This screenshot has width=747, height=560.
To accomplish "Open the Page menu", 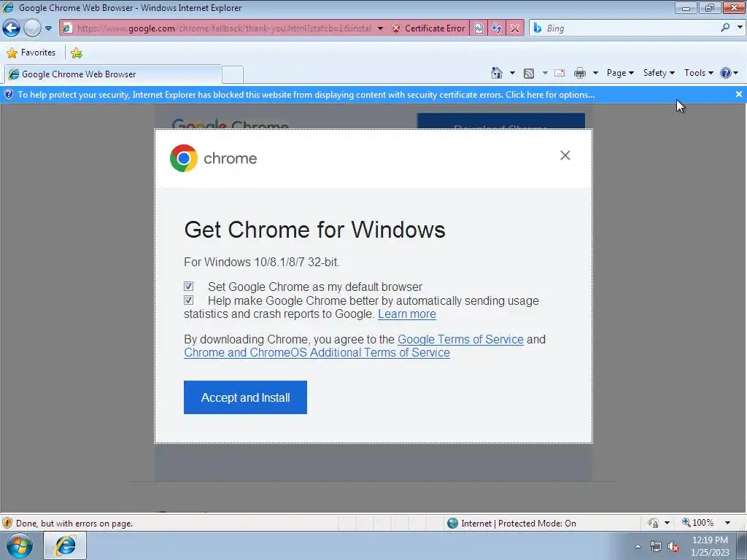I will tap(620, 73).
